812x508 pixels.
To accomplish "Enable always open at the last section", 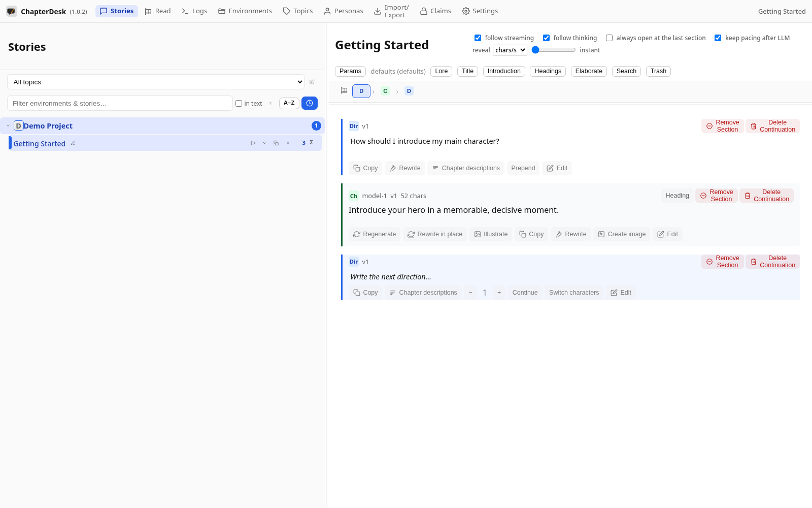I will (609, 38).
